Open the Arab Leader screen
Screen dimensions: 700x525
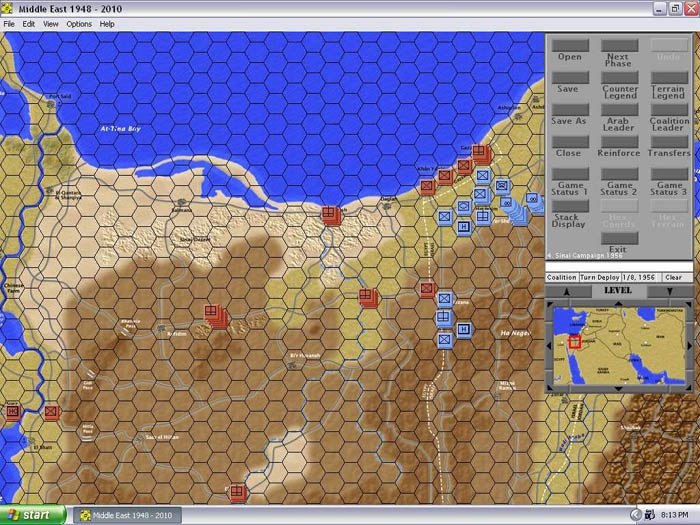619,109
